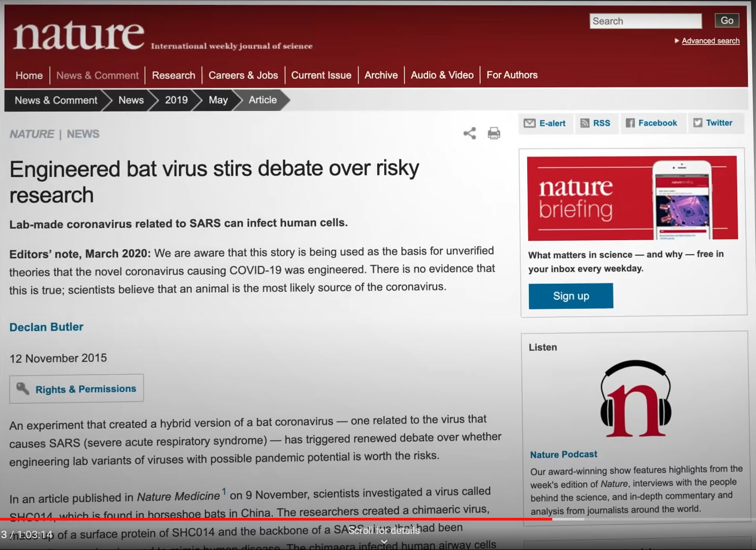
Task: Open the Research menu item
Action: point(173,76)
